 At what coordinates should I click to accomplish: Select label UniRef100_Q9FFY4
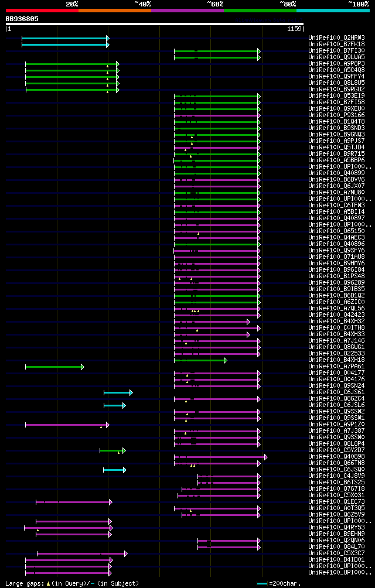(x=336, y=77)
